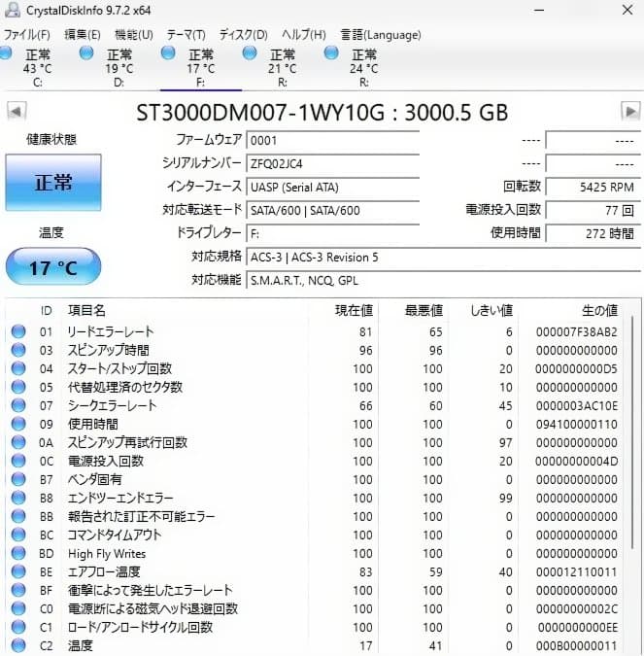Click the 17 °C temperature button

[53, 267]
